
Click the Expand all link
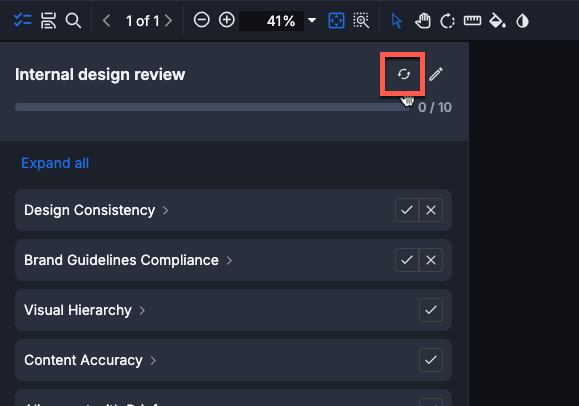click(55, 163)
